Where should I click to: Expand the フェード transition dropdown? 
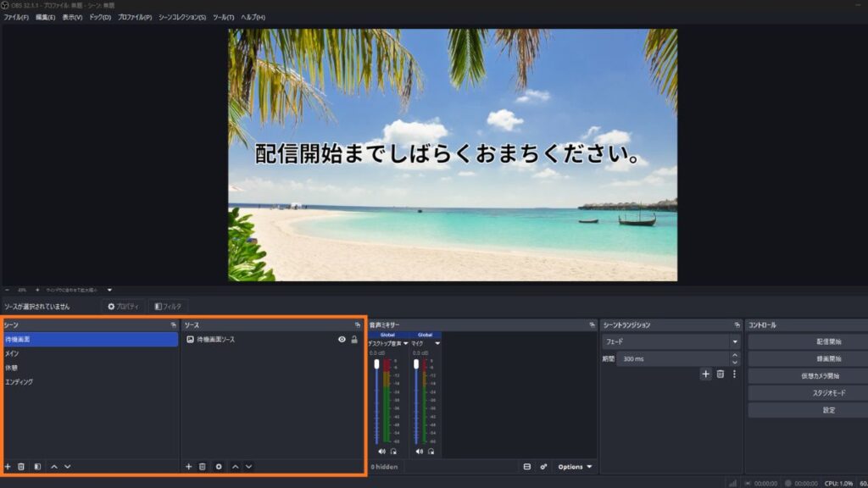point(734,341)
